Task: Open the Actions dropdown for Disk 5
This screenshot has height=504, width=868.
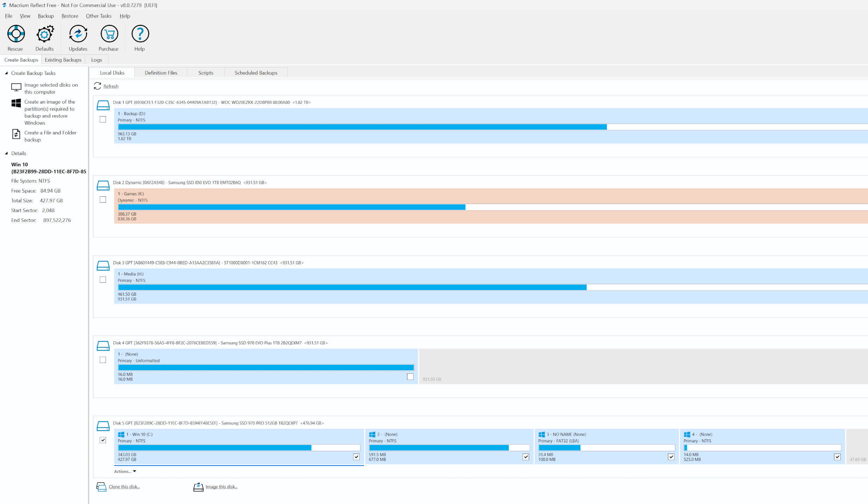Action: click(x=125, y=471)
